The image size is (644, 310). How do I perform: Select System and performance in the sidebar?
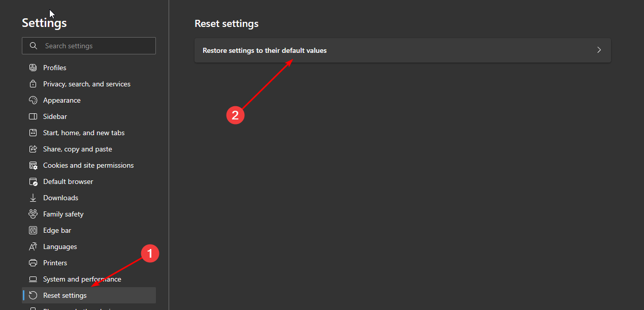(82, 278)
